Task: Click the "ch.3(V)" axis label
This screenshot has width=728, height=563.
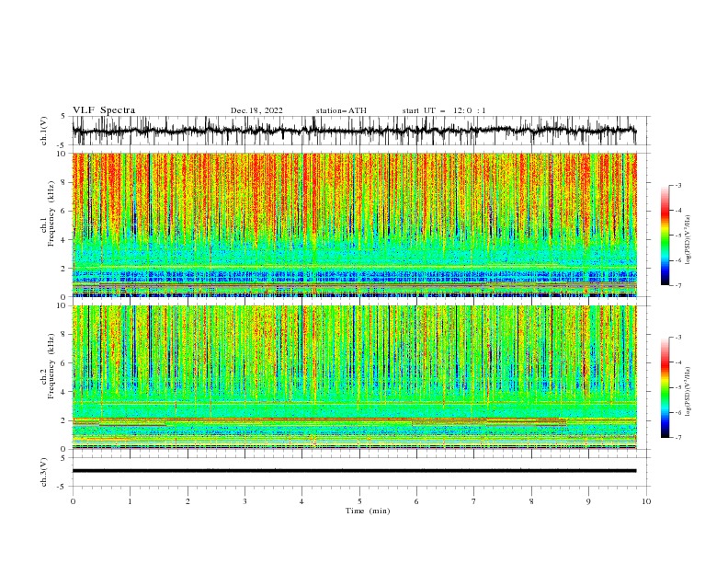Action: point(44,472)
